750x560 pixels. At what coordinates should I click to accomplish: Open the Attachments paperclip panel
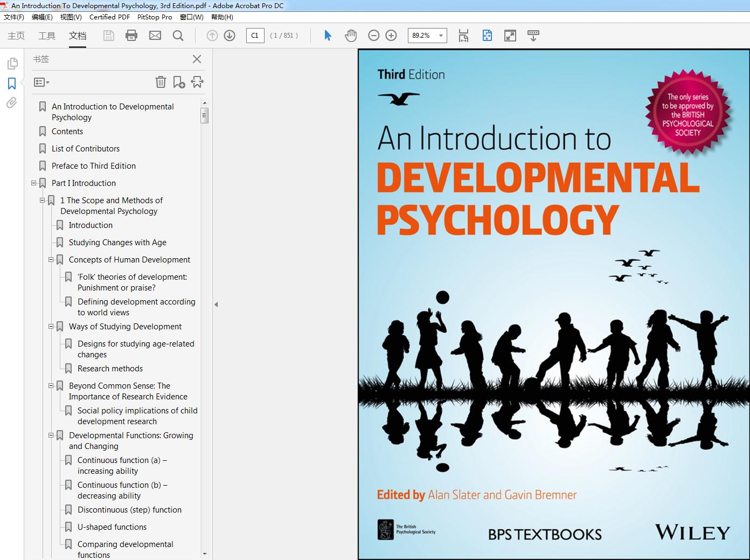point(12,103)
